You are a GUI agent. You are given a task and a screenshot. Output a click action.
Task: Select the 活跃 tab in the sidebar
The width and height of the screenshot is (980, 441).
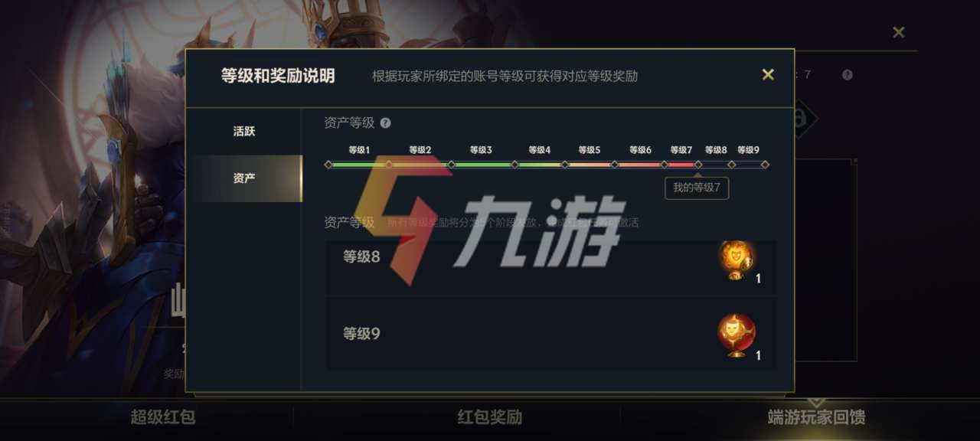click(x=244, y=131)
